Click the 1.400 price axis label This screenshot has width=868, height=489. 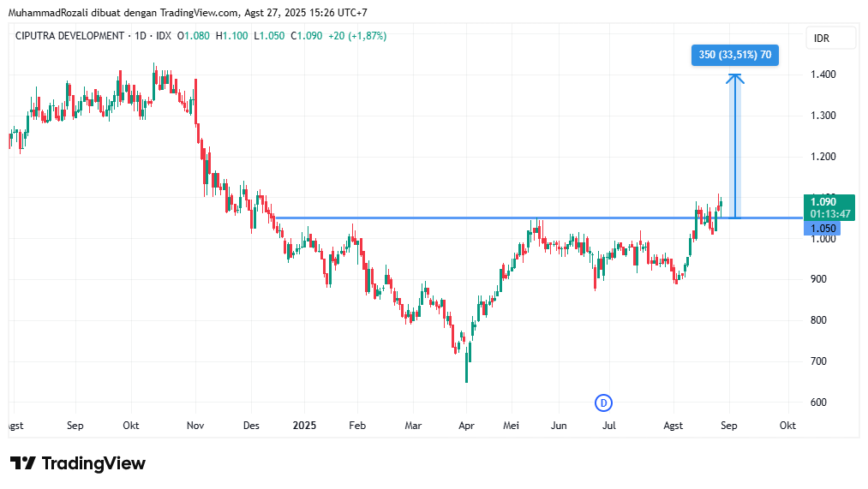(x=823, y=75)
